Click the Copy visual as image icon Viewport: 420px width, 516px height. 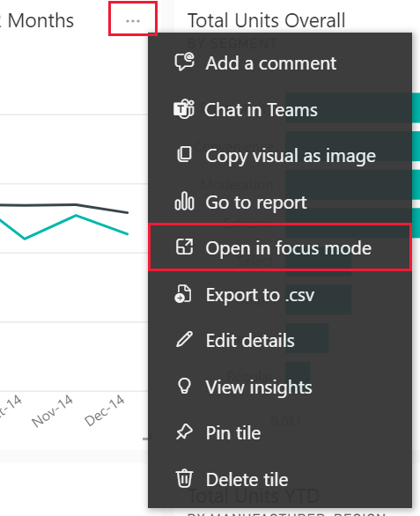click(x=184, y=155)
